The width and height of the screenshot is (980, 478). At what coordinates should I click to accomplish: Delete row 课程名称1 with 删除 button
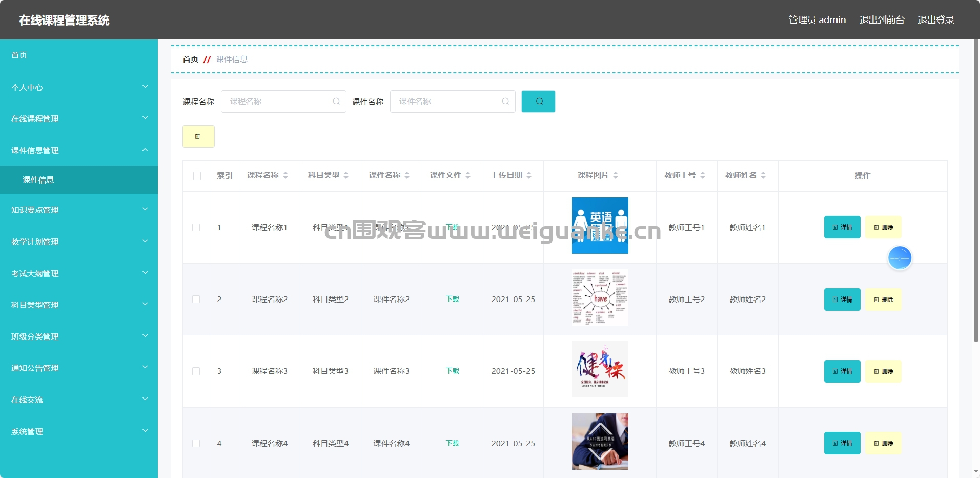(883, 227)
